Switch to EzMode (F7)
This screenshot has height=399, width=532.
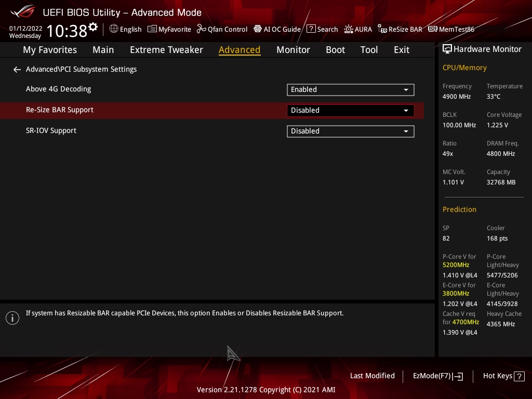(437, 376)
